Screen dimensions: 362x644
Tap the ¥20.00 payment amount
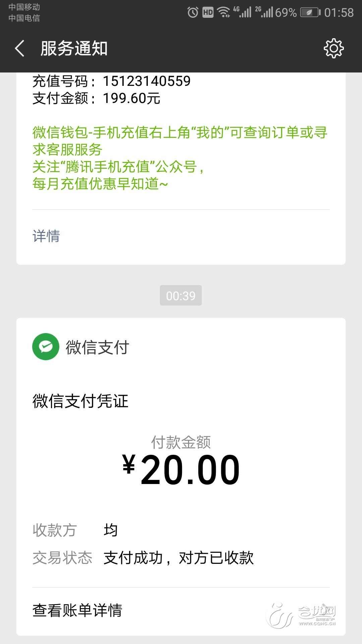(181, 470)
